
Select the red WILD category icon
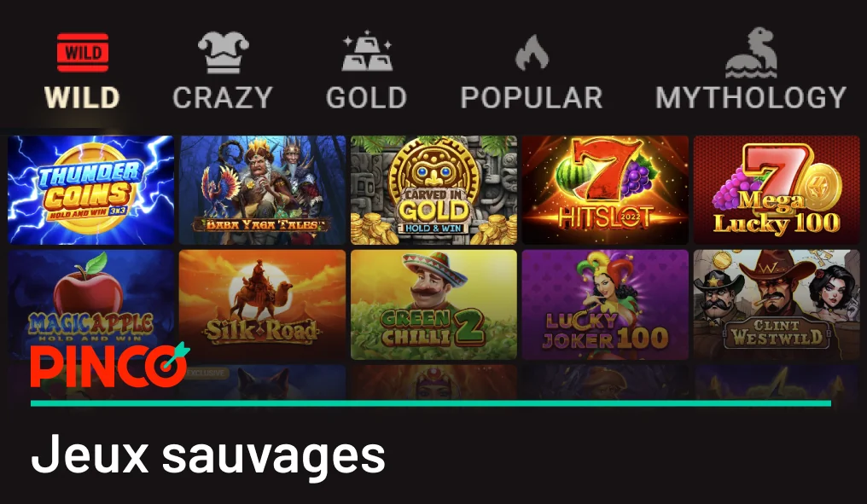(x=83, y=53)
